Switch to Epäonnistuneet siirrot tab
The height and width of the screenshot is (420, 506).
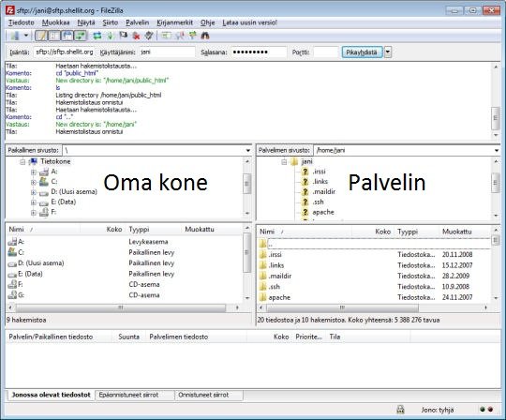135,395
